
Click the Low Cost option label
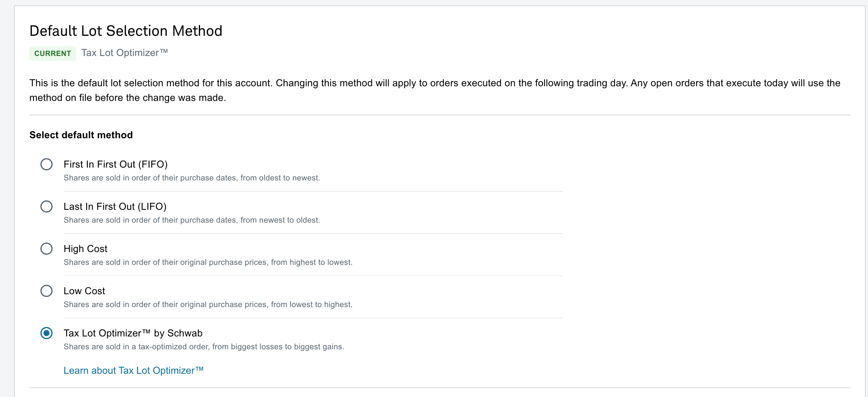(x=84, y=291)
